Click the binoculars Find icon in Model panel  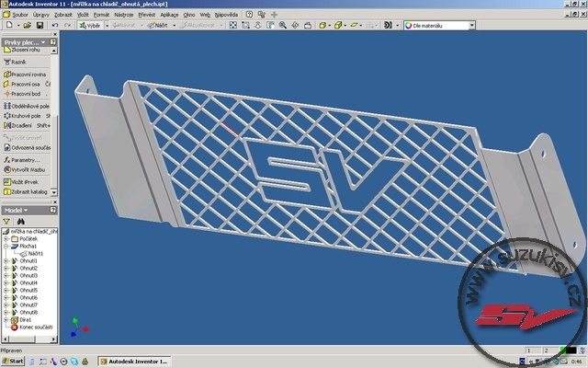pyautogui.click(x=20, y=222)
